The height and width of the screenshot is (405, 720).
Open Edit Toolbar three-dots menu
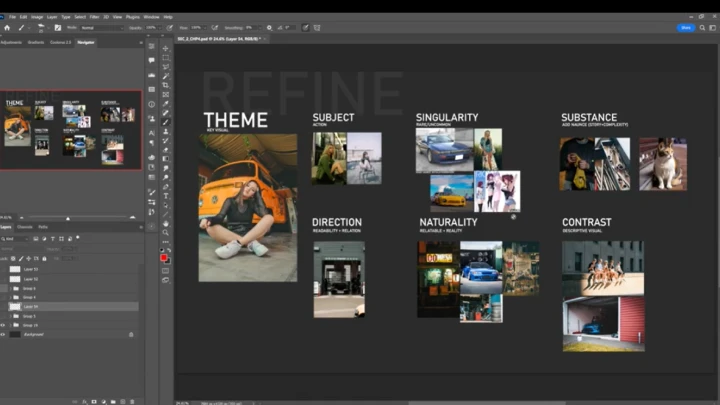166,242
